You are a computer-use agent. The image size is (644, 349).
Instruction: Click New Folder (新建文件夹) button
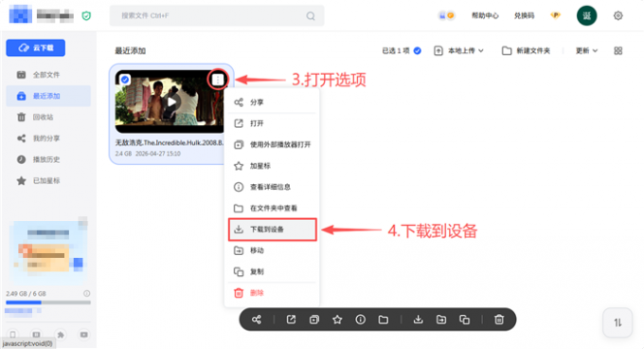527,51
